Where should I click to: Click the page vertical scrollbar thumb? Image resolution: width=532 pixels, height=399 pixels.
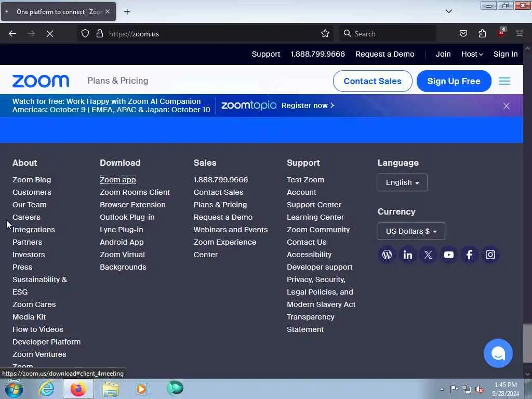pyautogui.click(x=527, y=343)
